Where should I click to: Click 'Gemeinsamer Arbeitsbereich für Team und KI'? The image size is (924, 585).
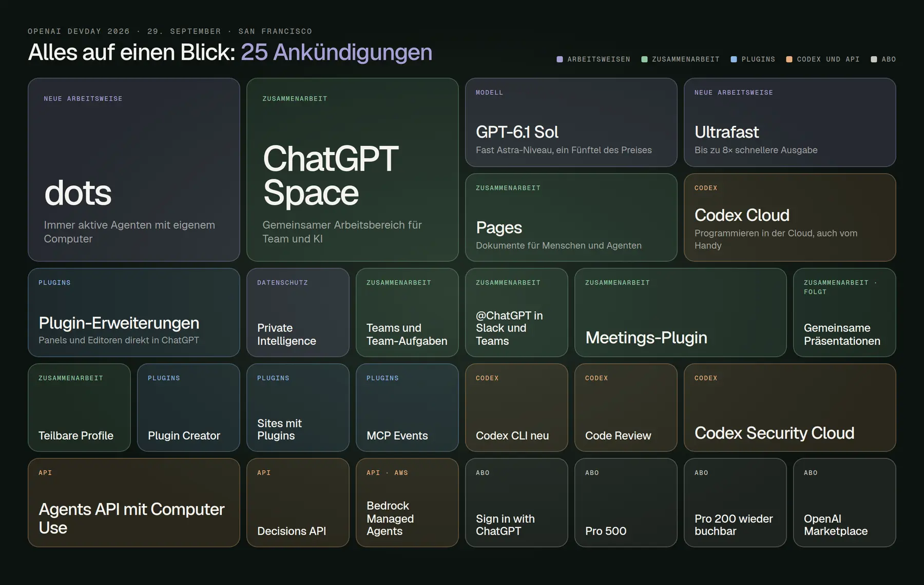(x=342, y=232)
